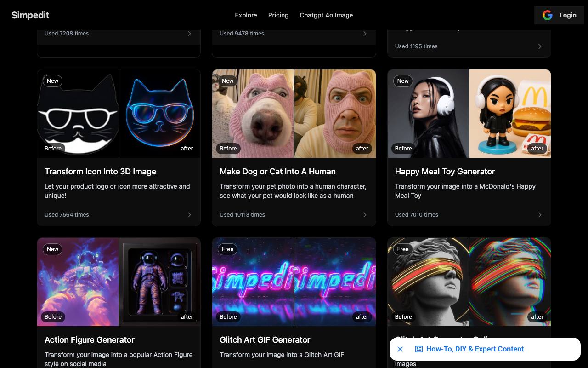Close the How-To, DIY ad banner

coord(400,349)
